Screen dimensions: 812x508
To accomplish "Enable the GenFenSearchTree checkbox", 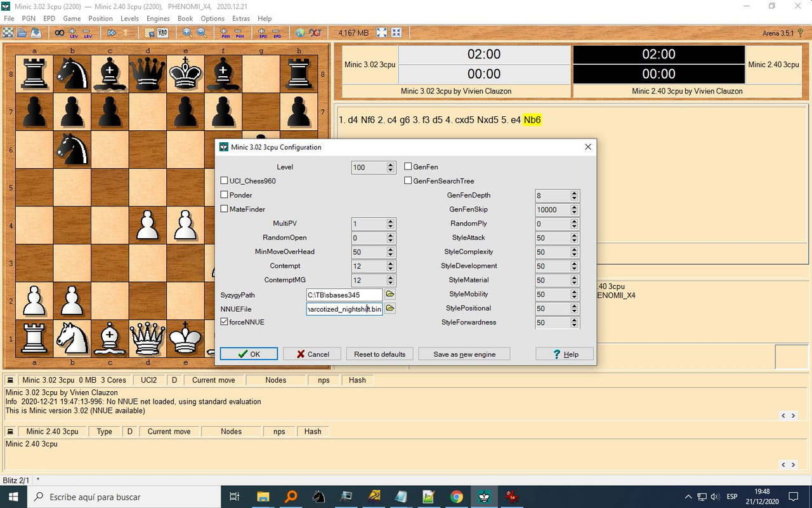I will pos(408,181).
